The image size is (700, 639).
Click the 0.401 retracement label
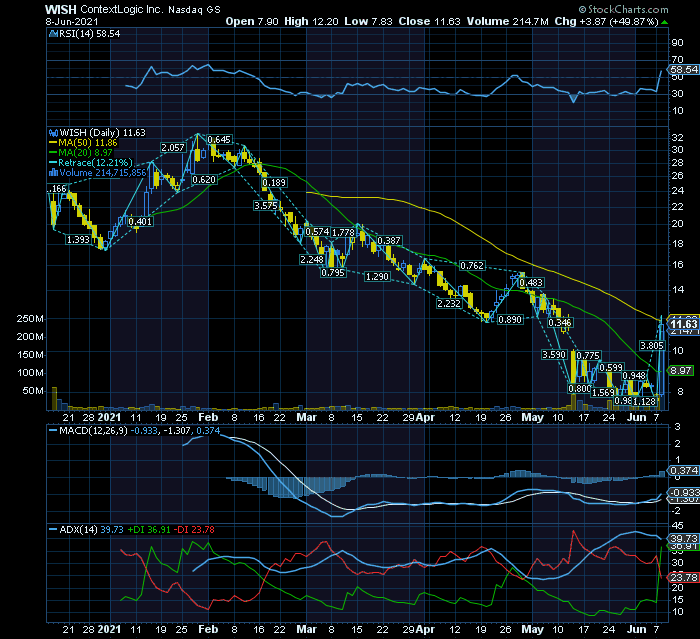[x=140, y=221]
